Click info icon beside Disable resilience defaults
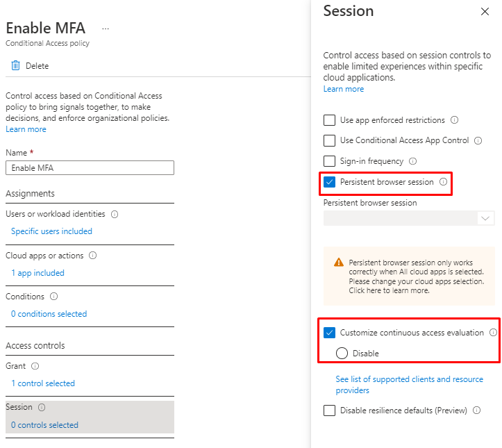 [x=476, y=410]
